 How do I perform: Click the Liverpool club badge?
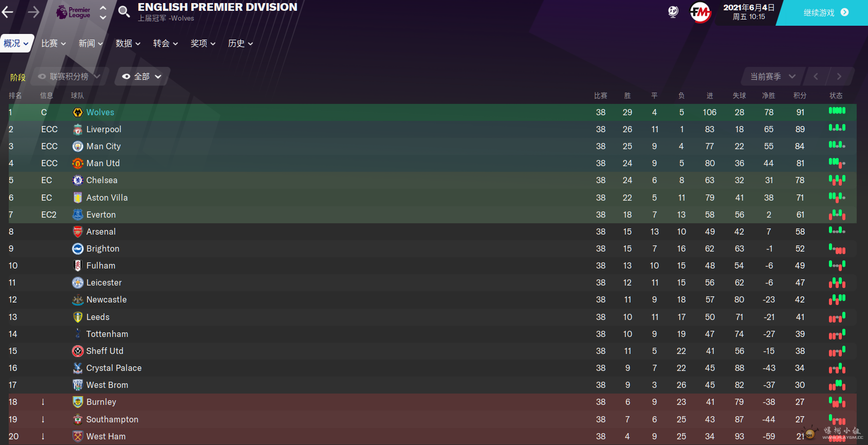point(78,129)
